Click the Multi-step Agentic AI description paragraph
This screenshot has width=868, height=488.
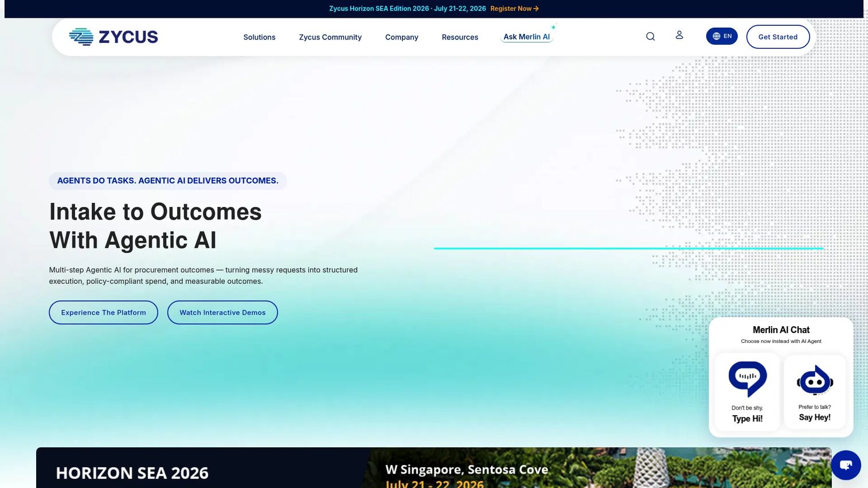point(204,276)
